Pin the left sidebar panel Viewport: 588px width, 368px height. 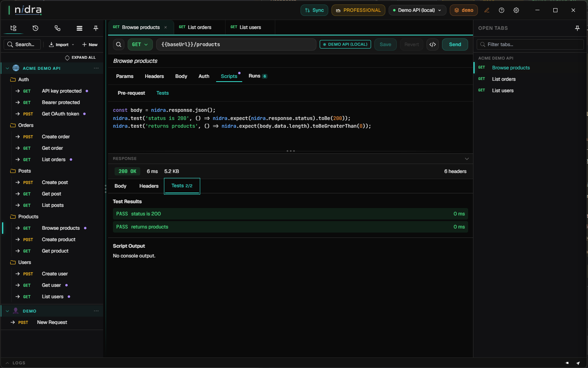96,28
